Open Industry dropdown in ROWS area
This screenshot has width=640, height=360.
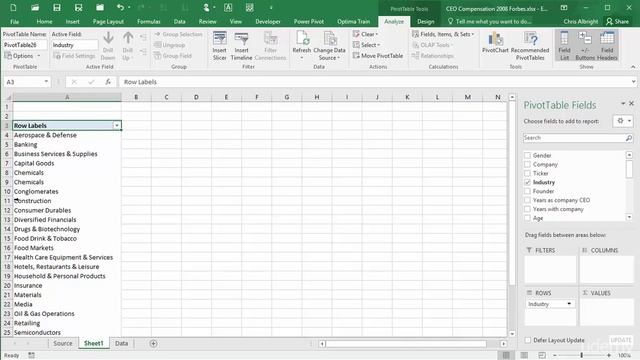tap(569, 304)
